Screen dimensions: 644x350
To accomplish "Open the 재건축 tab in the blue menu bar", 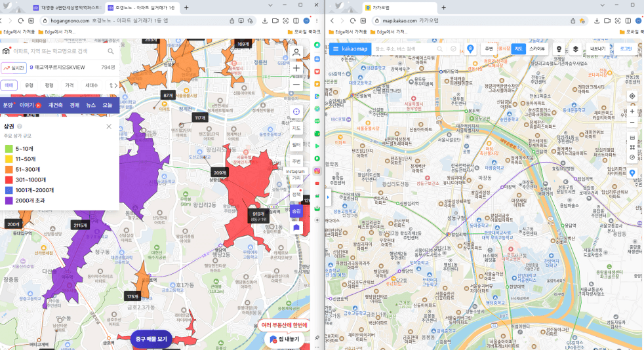I will (x=55, y=105).
